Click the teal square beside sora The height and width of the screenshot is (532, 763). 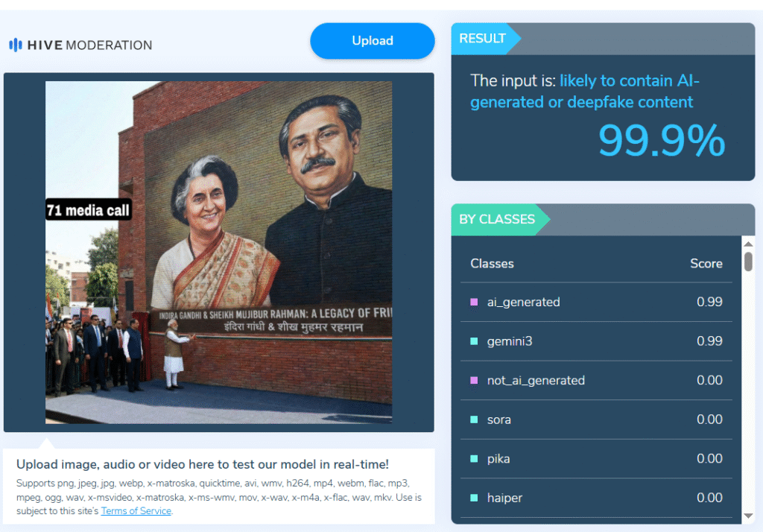[474, 419]
